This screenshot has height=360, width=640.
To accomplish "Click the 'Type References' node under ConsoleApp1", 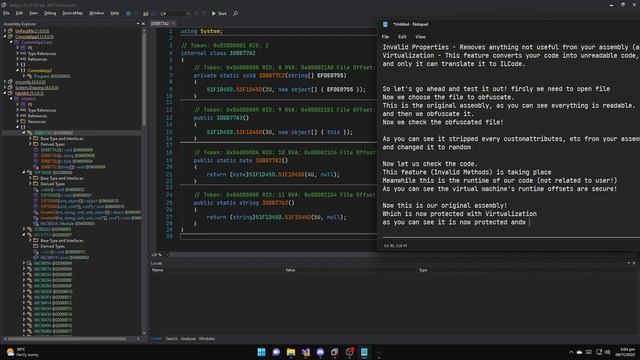I will (x=42, y=53).
